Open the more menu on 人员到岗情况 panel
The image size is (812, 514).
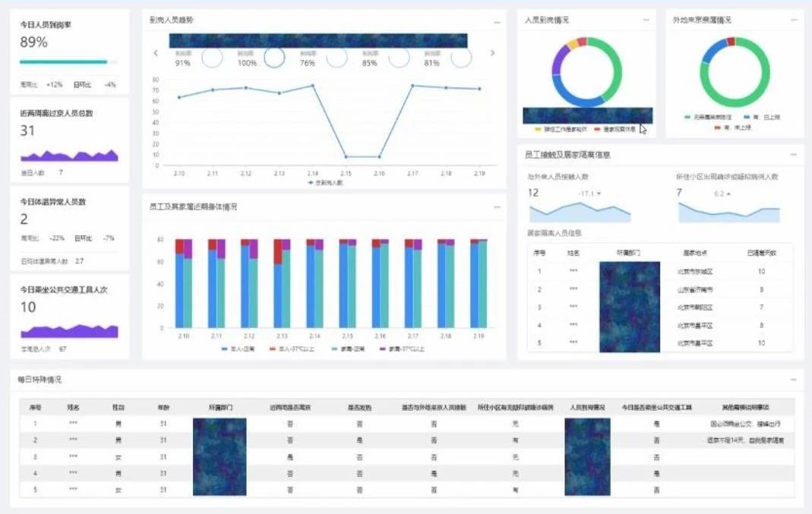pyautogui.click(x=646, y=20)
